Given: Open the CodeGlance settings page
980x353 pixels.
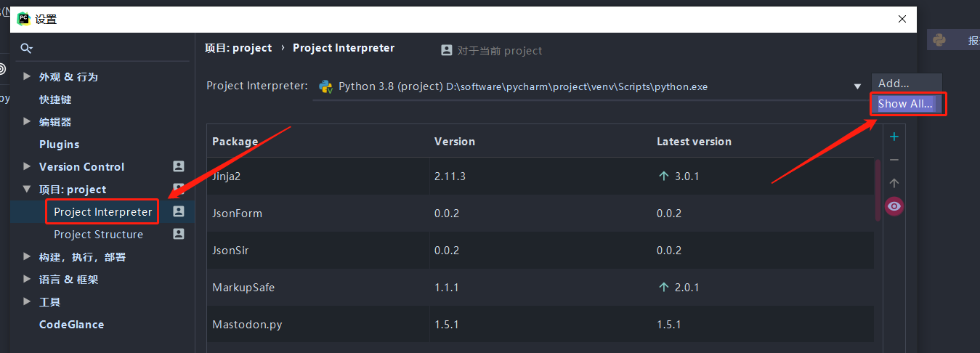Looking at the screenshot, I should point(72,324).
